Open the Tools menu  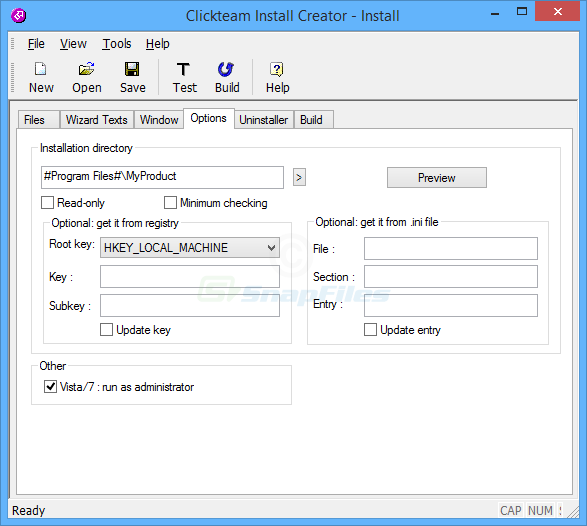click(x=117, y=44)
